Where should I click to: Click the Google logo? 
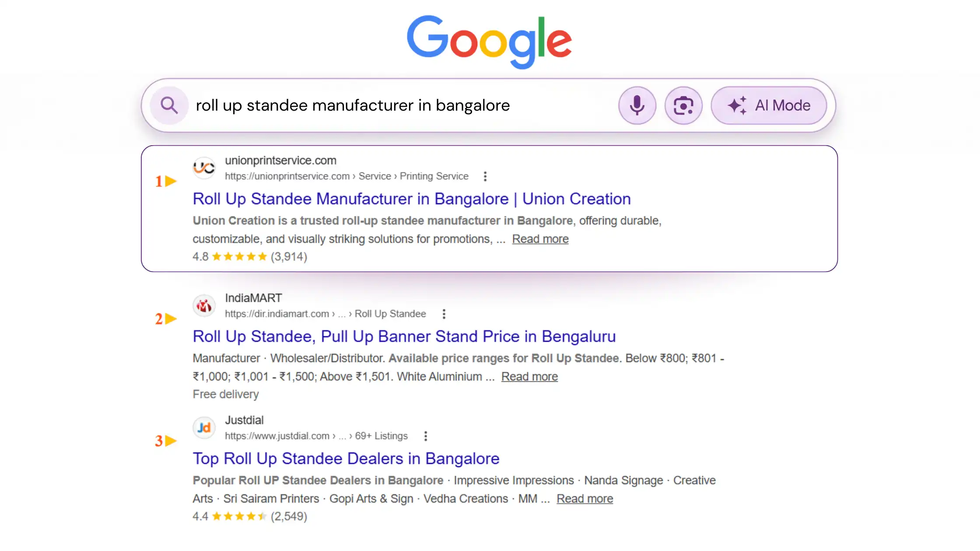coord(489,41)
